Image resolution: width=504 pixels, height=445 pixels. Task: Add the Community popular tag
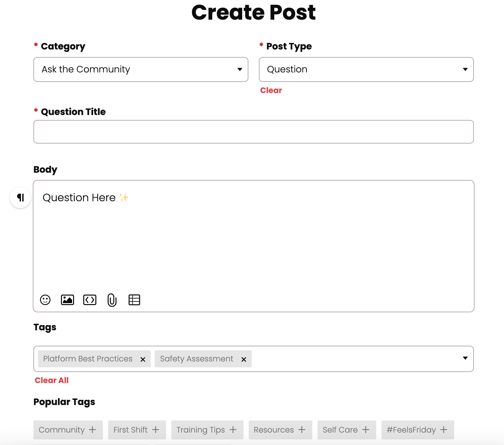[x=68, y=430]
